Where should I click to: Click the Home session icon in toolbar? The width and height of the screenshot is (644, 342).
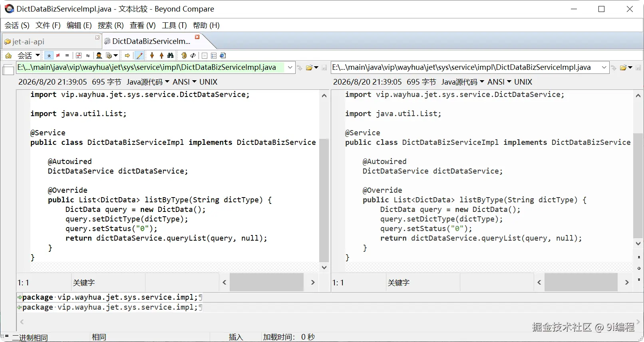coord(8,55)
